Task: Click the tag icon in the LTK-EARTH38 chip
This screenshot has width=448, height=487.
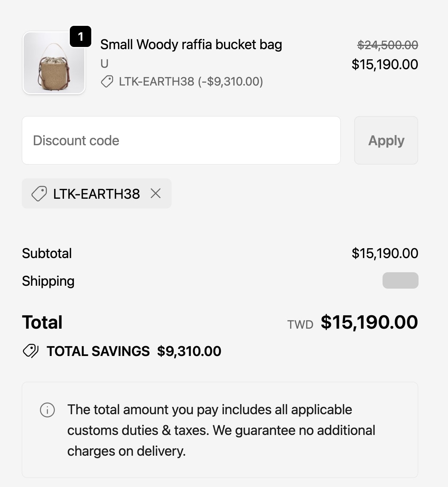Action: click(39, 194)
